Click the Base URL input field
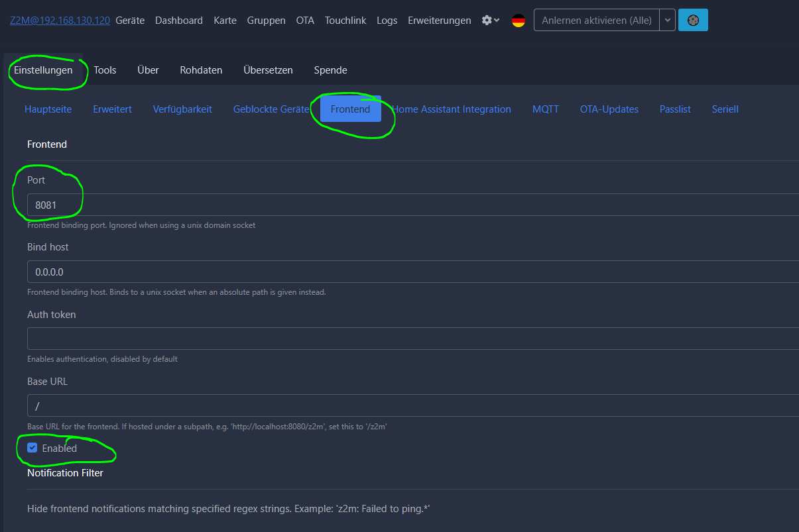 pos(413,405)
